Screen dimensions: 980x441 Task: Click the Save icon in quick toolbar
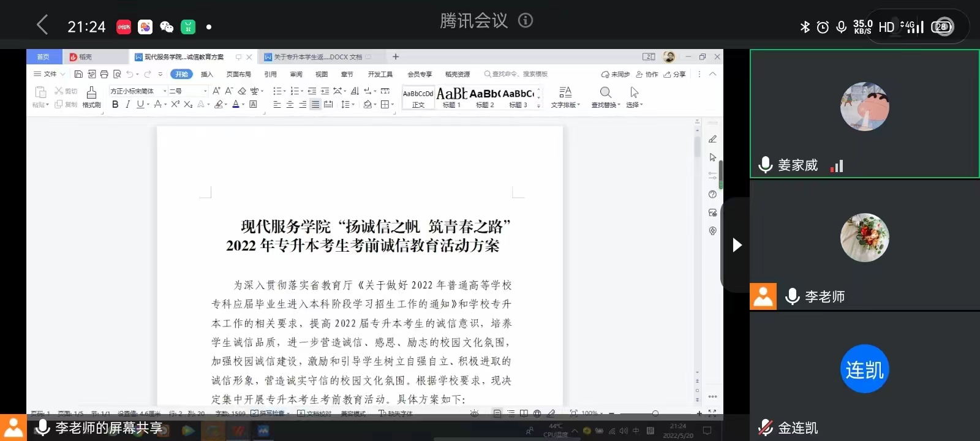(78, 74)
